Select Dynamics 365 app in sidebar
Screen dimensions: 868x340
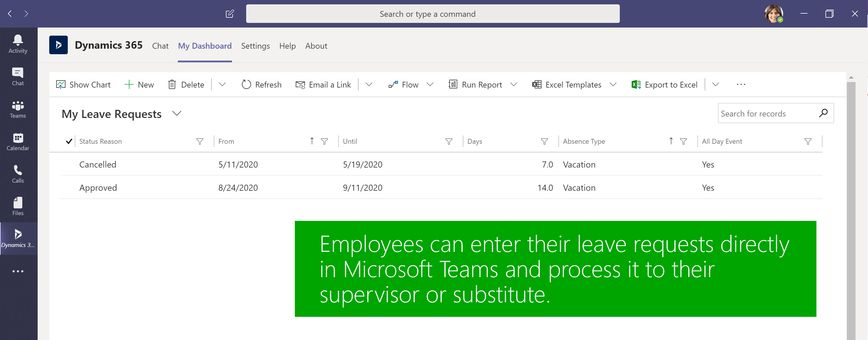19,239
